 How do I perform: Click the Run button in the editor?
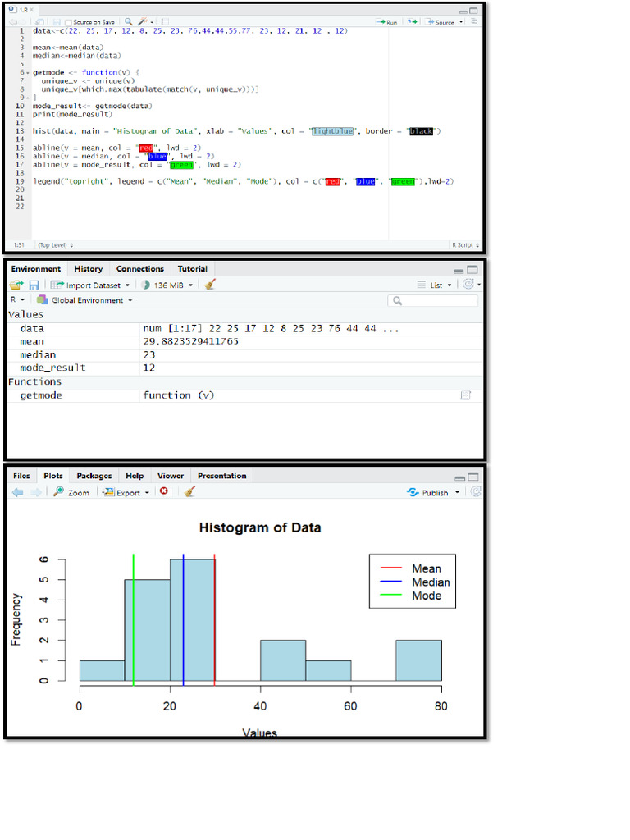386,22
